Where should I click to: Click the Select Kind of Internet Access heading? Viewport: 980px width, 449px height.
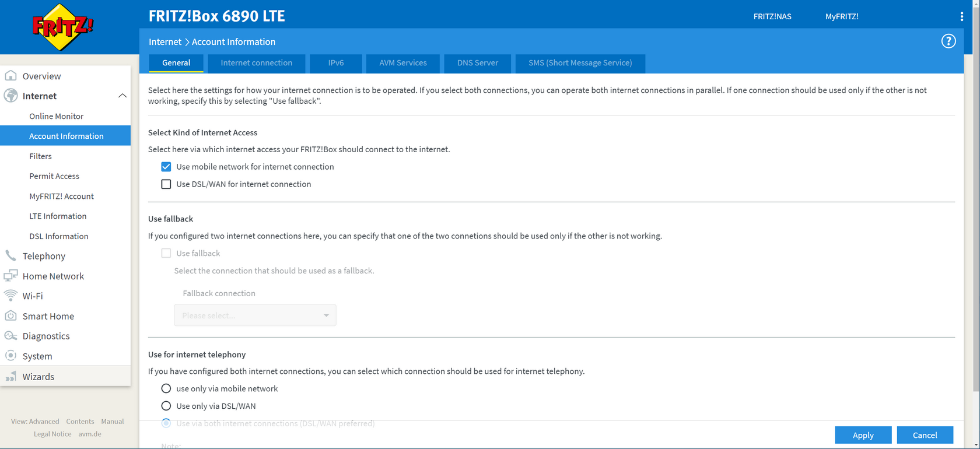202,132
